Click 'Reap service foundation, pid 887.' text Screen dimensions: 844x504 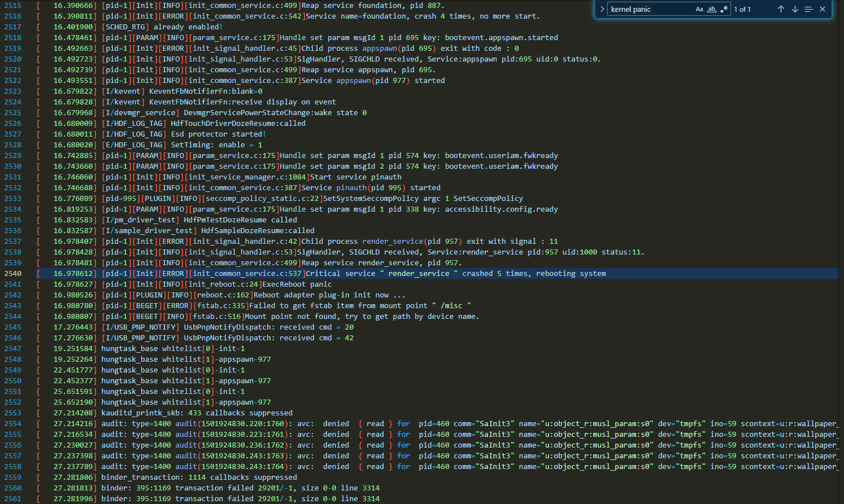(373, 5)
